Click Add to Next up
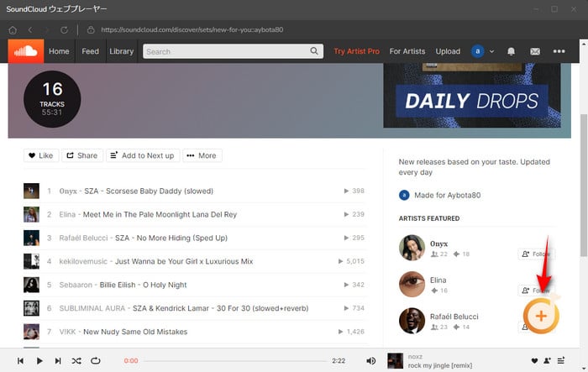The height and width of the screenshot is (372, 588). point(143,155)
